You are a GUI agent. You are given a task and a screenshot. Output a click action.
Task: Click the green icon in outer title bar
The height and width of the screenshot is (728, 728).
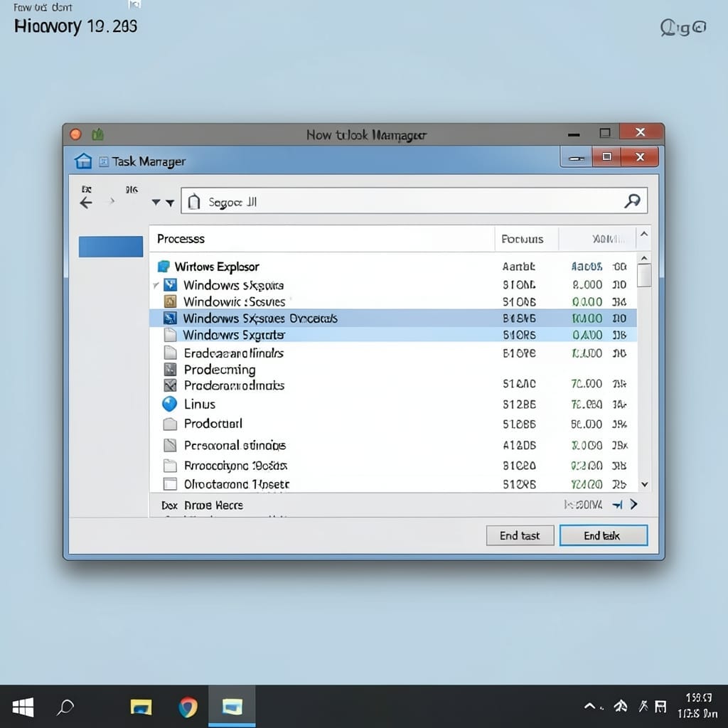pos(97,134)
